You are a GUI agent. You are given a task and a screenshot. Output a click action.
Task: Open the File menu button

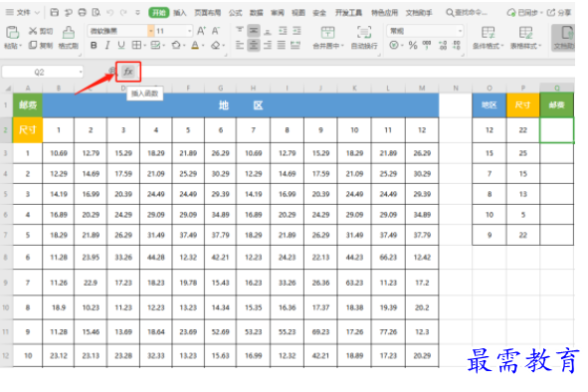click(23, 12)
